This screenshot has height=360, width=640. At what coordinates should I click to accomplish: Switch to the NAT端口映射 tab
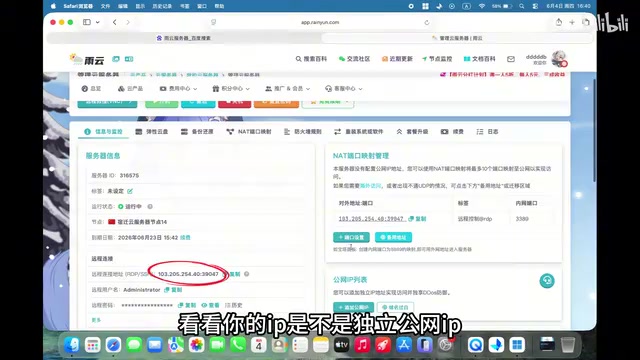249,131
